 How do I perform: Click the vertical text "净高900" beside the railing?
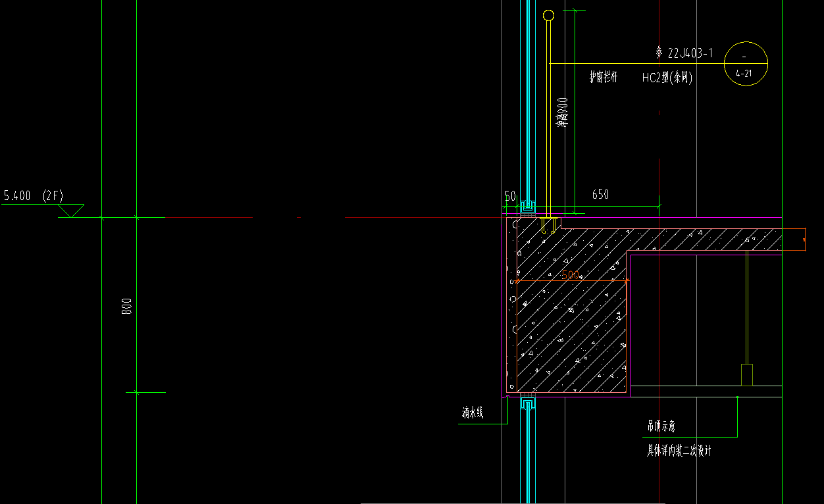[562, 112]
